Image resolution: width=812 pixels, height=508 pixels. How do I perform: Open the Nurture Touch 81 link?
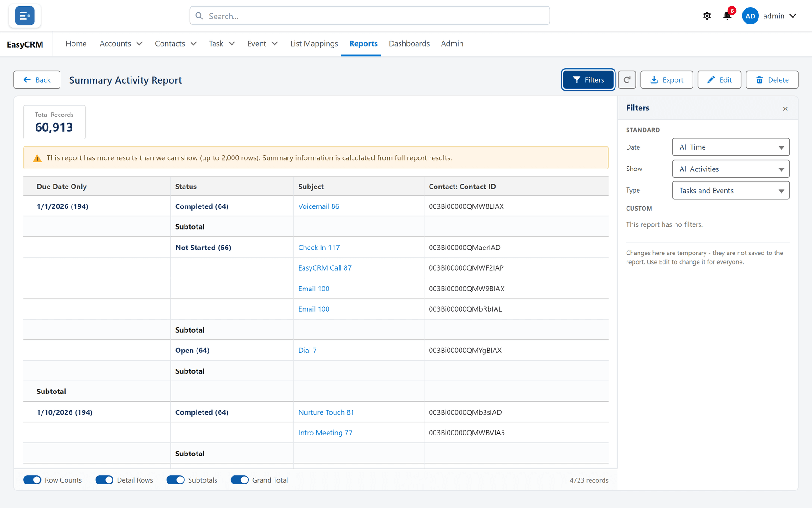[x=326, y=412]
